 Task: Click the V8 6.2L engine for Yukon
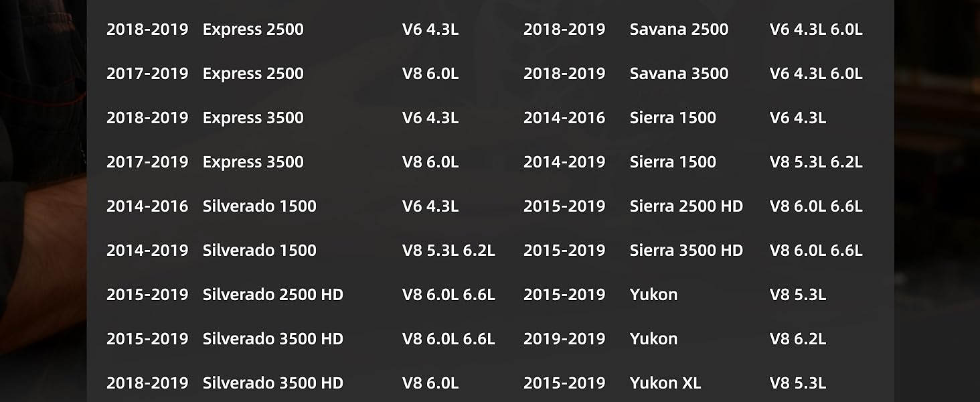coord(797,339)
